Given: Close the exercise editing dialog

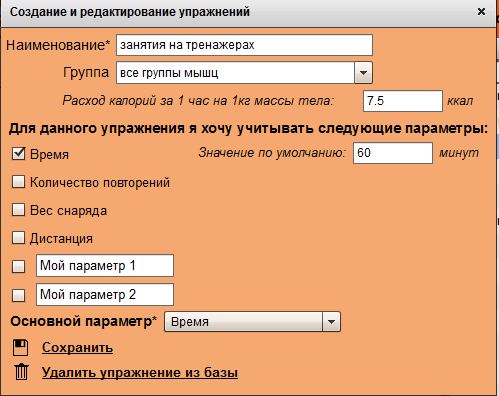Looking at the screenshot, I should point(481,12).
